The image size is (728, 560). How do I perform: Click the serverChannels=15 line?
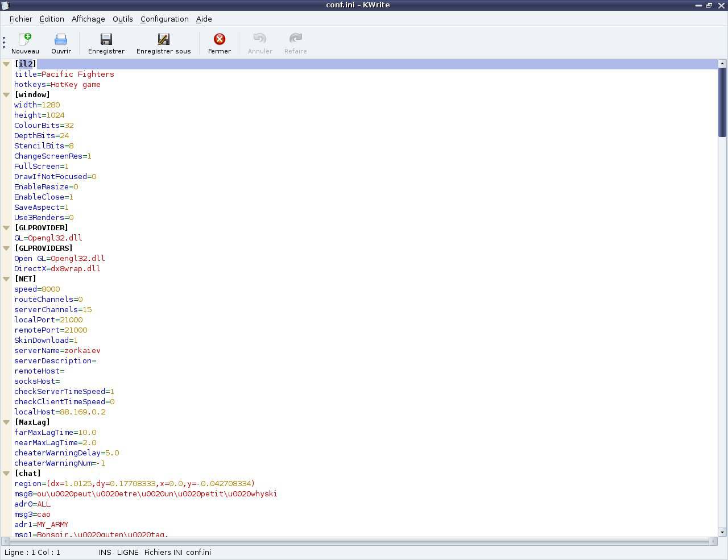53,310
